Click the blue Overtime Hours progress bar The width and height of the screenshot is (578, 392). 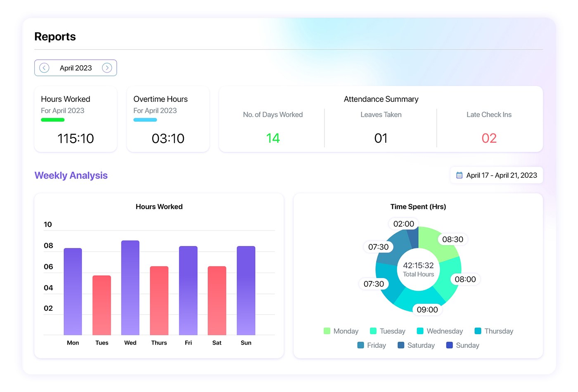pos(145,120)
